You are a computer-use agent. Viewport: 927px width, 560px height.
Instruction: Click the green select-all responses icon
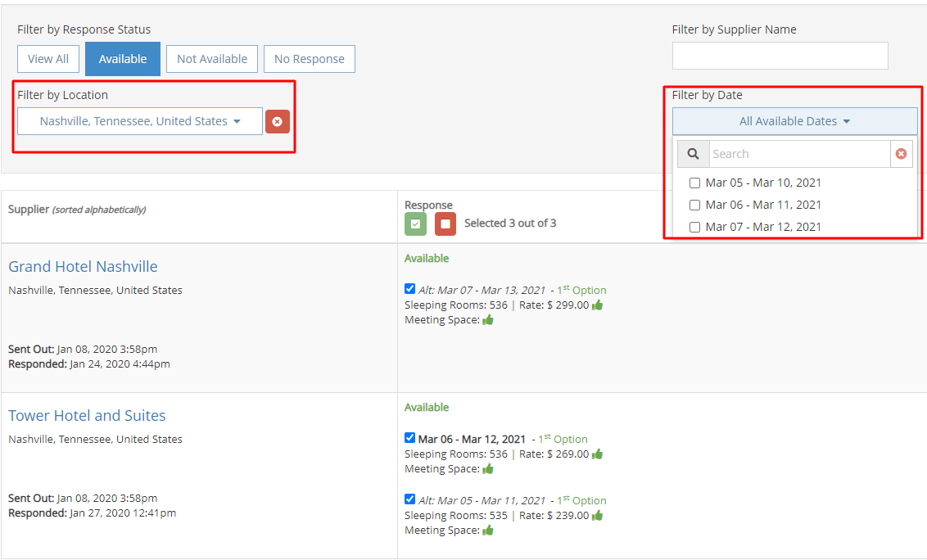point(415,224)
